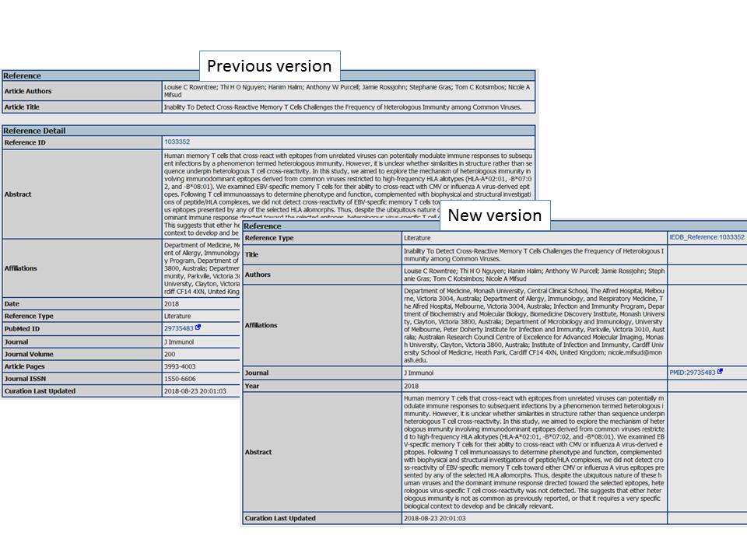Click the Title row label in the new version
The image size is (747, 560).
[251, 255]
